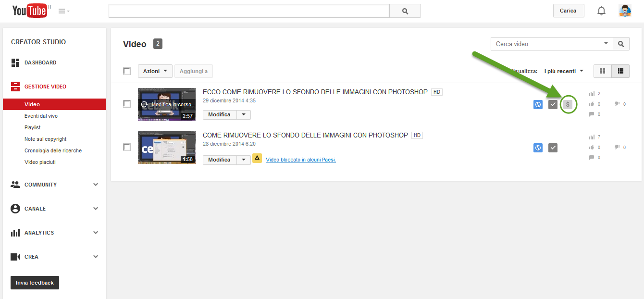Select the first video's checkbox
This screenshot has width=644, height=299.
tap(127, 104)
